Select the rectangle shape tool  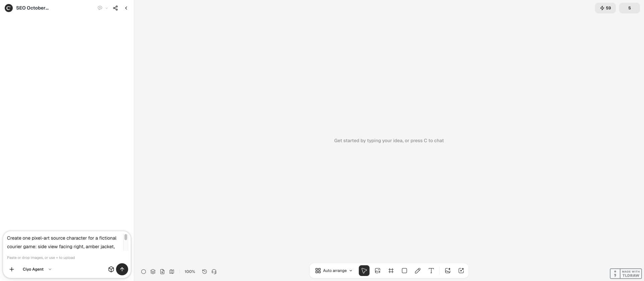coord(405,271)
